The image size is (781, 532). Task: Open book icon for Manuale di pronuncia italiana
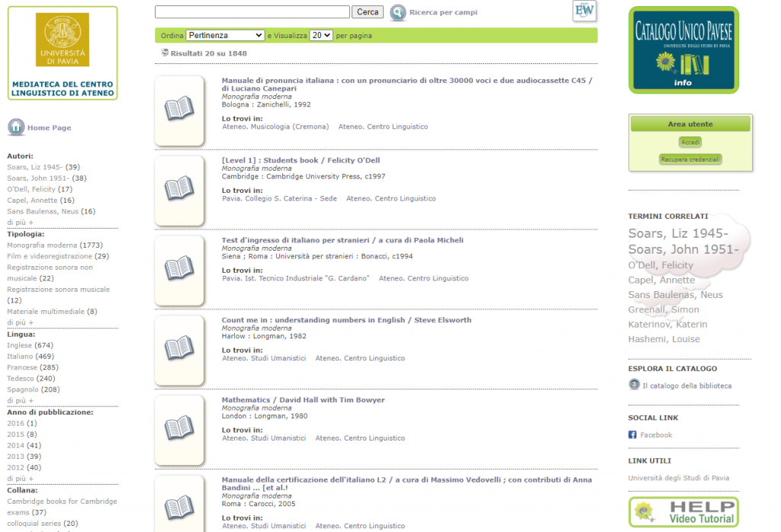tap(179, 109)
